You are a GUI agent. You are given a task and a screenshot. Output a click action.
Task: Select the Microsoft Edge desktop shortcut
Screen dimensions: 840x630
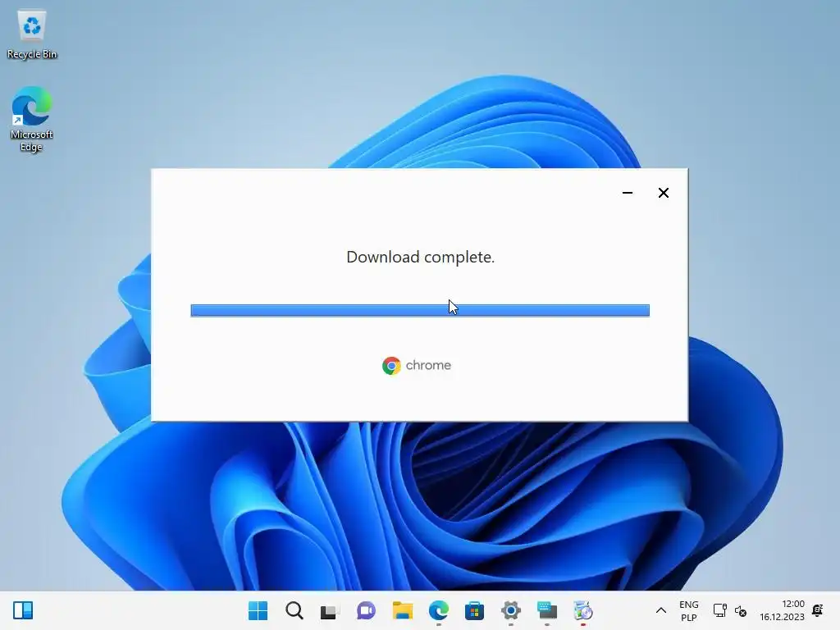point(32,119)
